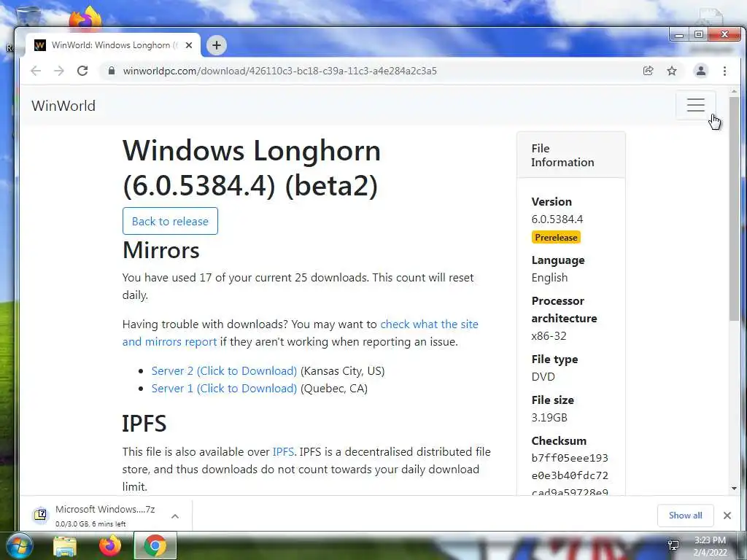Open the network tray icon
This screenshot has height=560, width=747.
coord(673,545)
